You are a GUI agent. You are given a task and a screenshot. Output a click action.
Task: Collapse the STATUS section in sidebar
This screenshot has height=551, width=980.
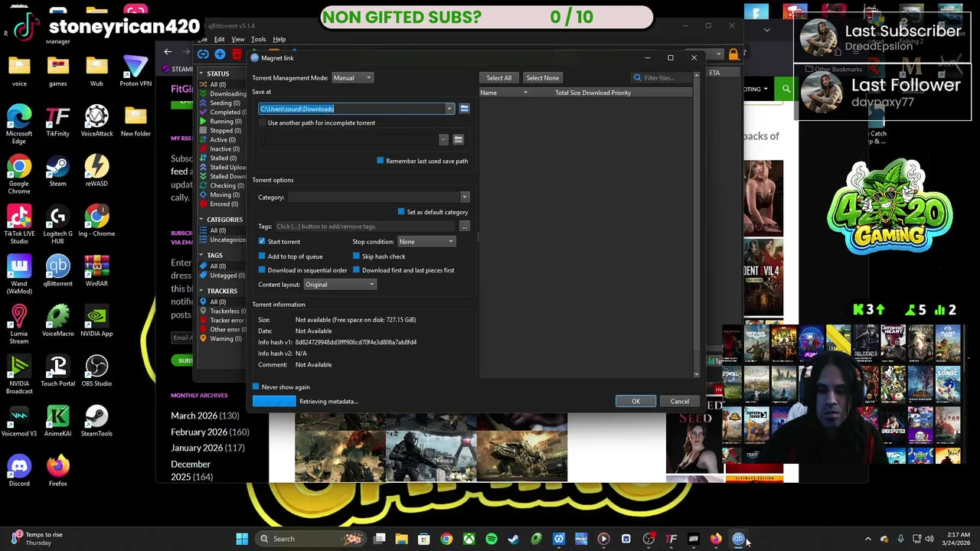pos(202,74)
